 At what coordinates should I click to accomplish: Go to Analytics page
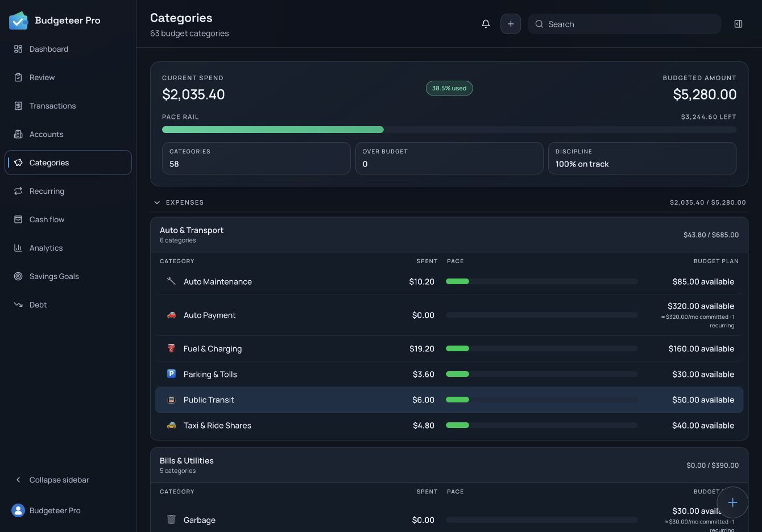(68, 248)
